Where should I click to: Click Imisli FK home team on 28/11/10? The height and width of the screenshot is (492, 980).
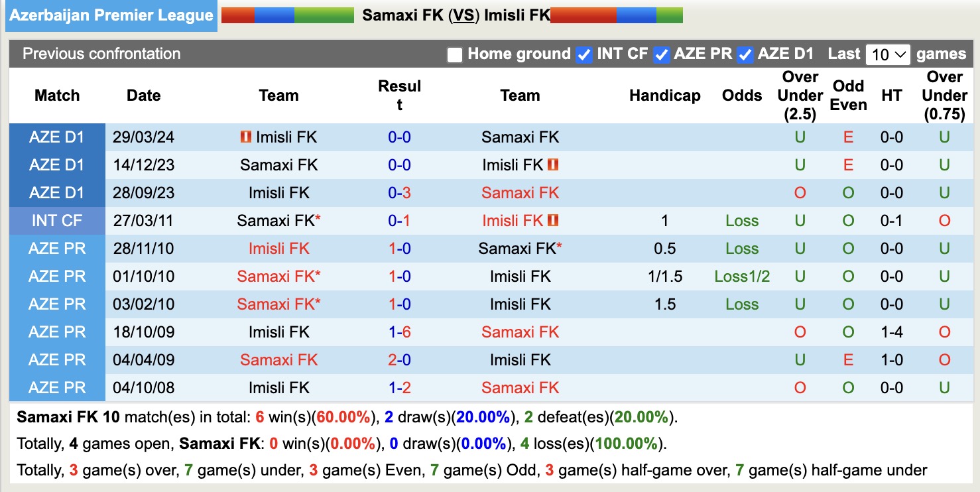(278, 249)
